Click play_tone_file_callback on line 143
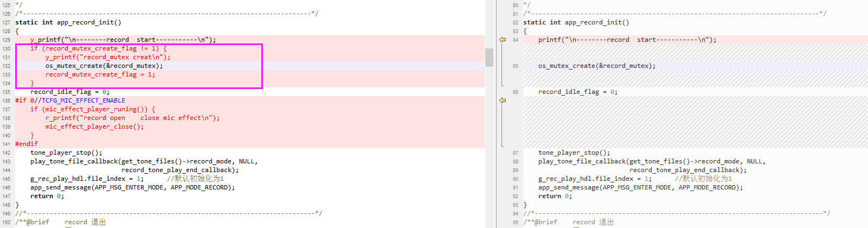 click(144, 161)
